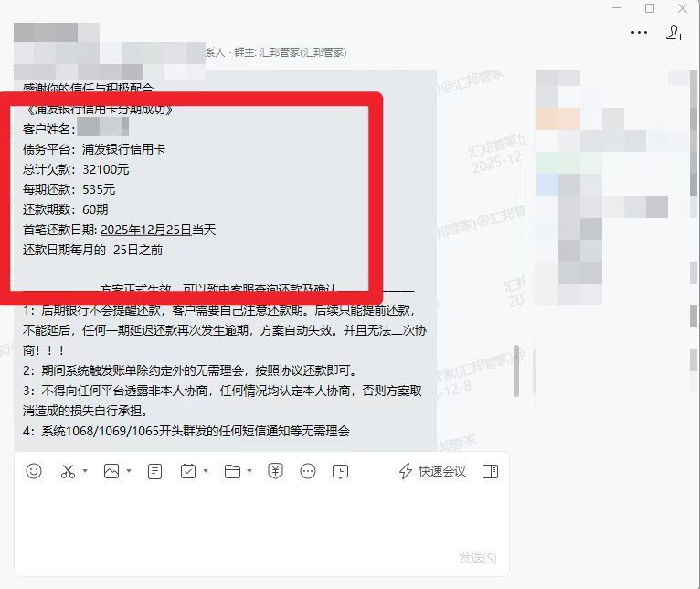Select the scissors screenshot tool
700x589 pixels.
68,471
